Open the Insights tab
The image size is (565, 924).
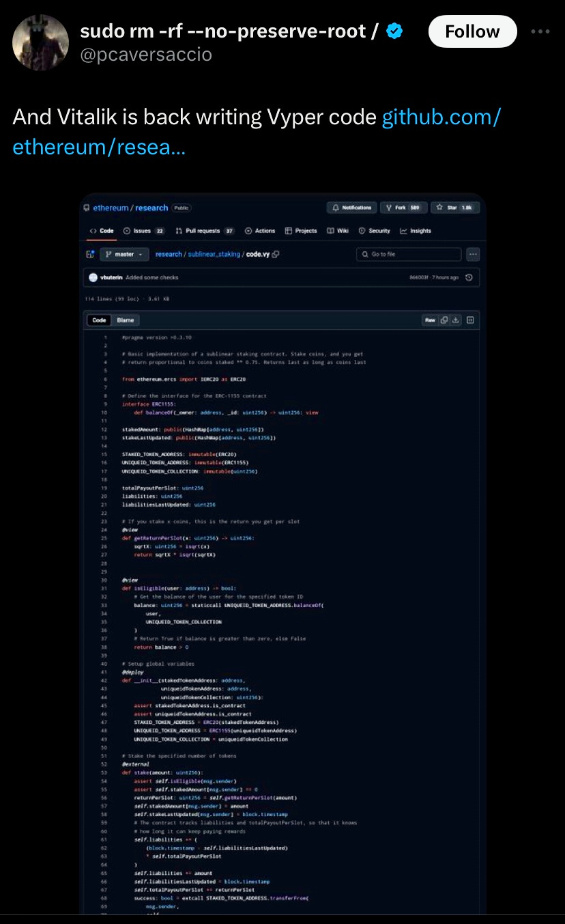coord(416,231)
